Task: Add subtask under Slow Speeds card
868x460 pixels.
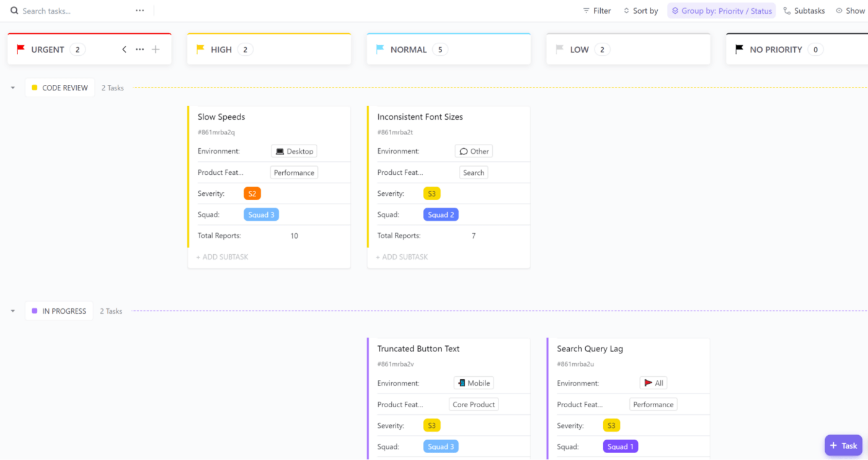Action: click(223, 257)
